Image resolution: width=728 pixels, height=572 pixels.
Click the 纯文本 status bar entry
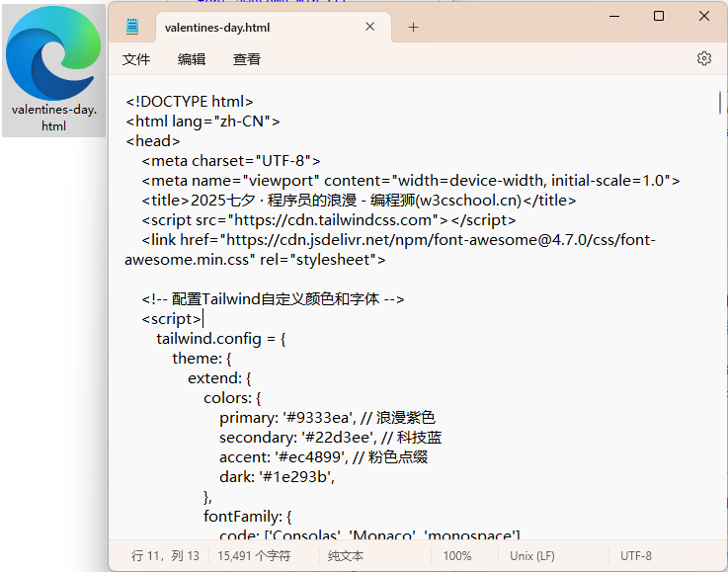pyautogui.click(x=346, y=556)
